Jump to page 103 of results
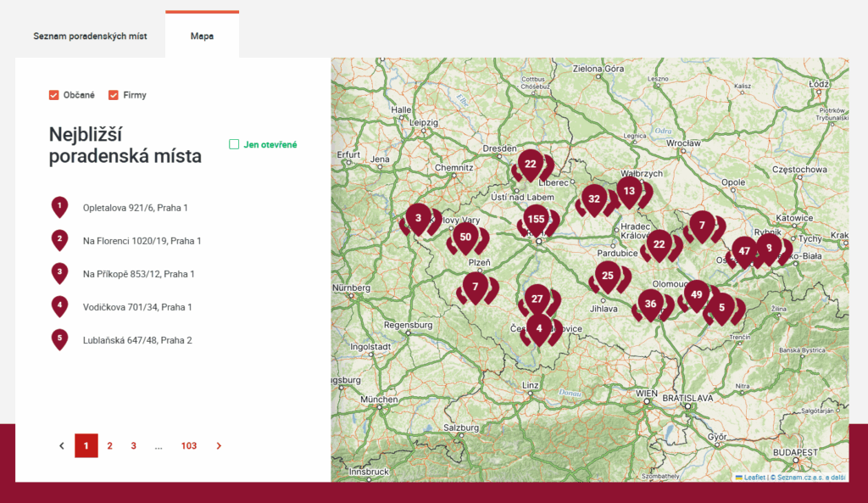Image resolution: width=868 pixels, height=503 pixels. click(188, 445)
